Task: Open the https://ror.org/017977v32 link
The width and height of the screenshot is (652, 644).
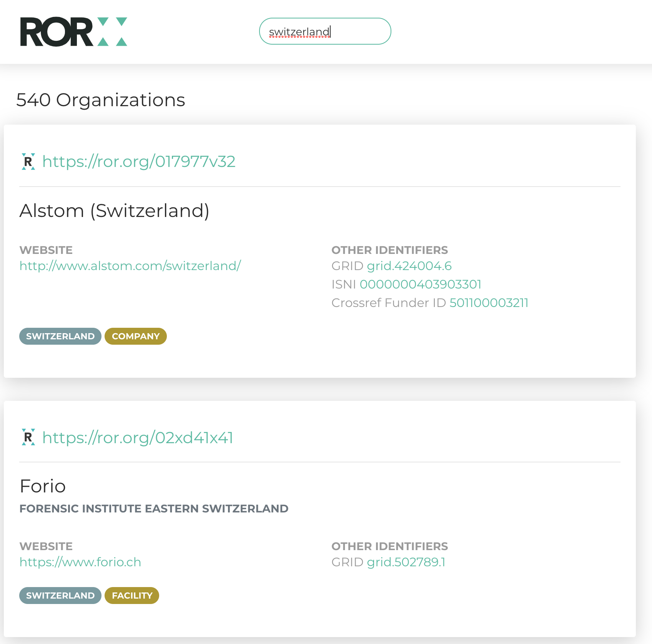Action: 139,162
